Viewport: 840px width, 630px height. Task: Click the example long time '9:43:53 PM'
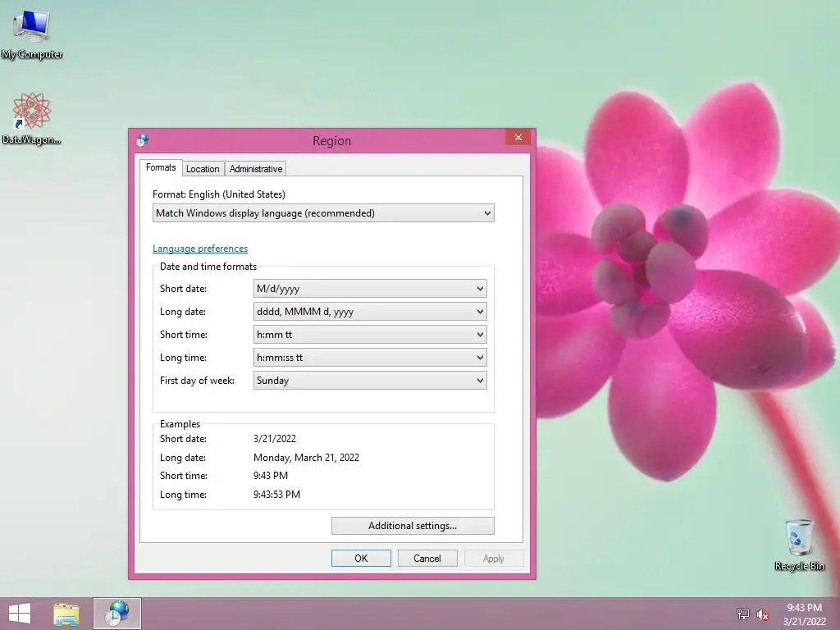(276, 495)
